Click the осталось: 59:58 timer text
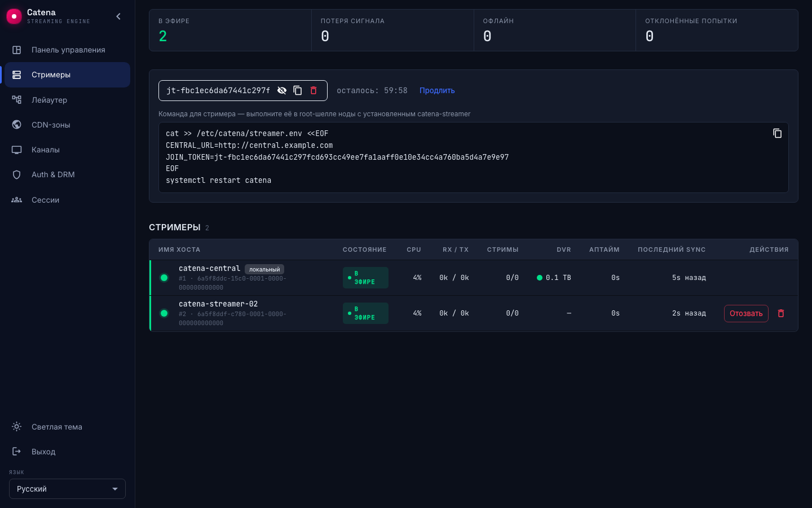812x508 pixels. (372, 90)
